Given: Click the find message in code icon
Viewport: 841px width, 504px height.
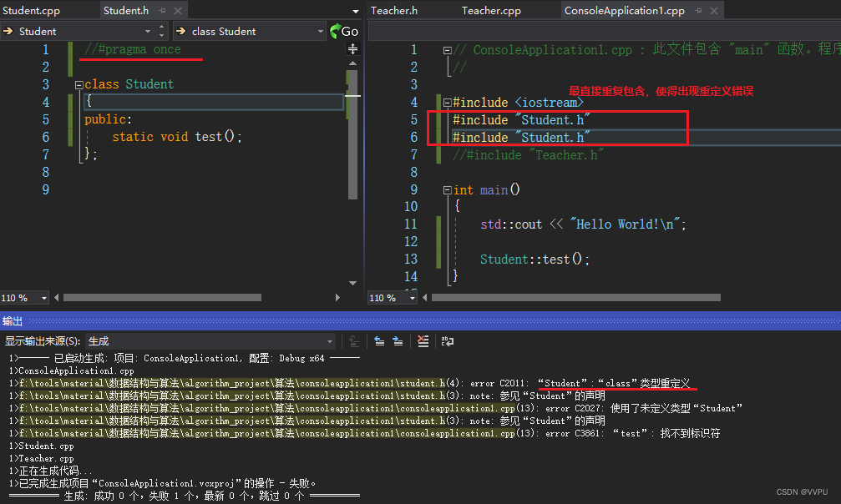Looking at the screenshot, I should click(354, 341).
